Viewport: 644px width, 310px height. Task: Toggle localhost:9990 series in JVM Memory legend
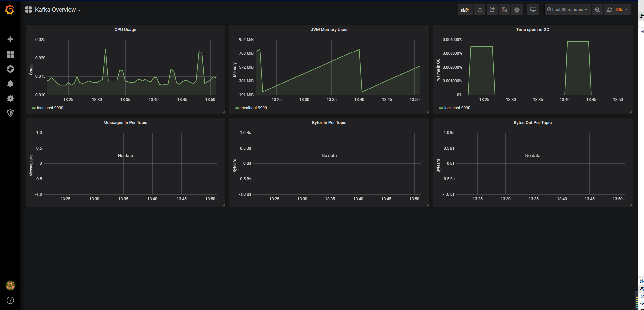point(254,108)
